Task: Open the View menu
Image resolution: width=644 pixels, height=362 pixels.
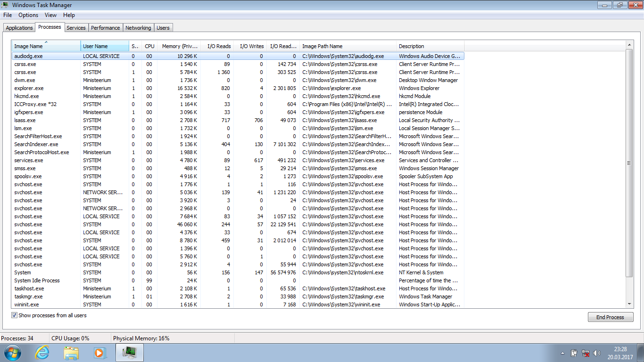Action: click(x=50, y=15)
